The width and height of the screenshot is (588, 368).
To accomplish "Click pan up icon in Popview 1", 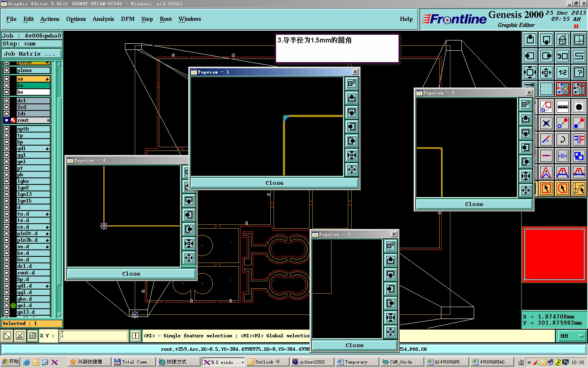I will (x=352, y=98).
